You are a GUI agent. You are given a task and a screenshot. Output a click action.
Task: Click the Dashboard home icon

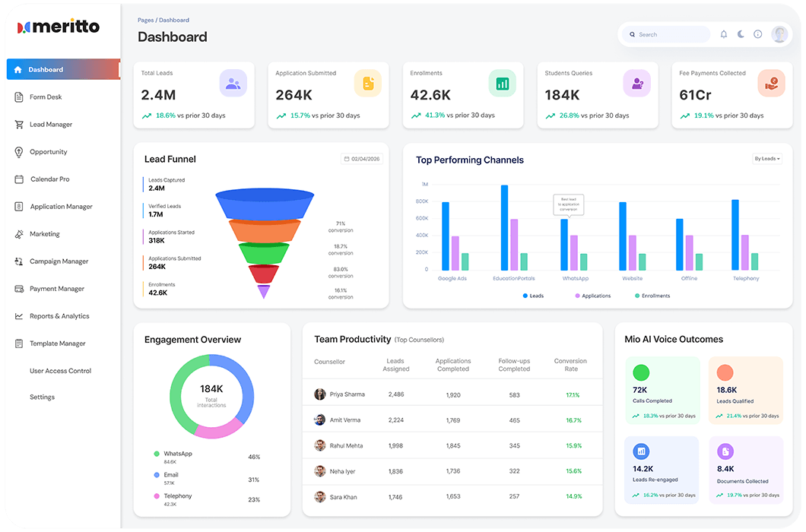click(18, 69)
